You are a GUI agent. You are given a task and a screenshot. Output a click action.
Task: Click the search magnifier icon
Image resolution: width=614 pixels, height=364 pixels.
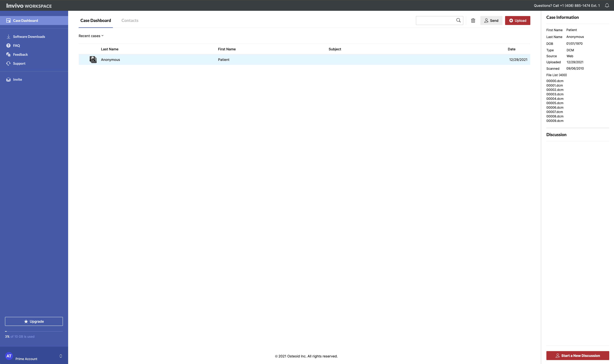coord(459,20)
